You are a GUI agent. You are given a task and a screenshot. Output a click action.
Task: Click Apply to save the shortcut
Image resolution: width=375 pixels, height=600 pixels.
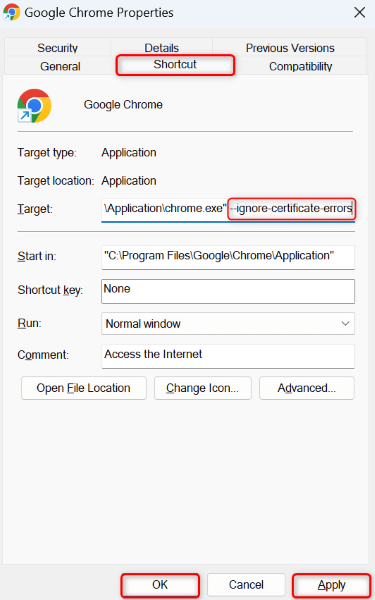pyautogui.click(x=331, y=585)
